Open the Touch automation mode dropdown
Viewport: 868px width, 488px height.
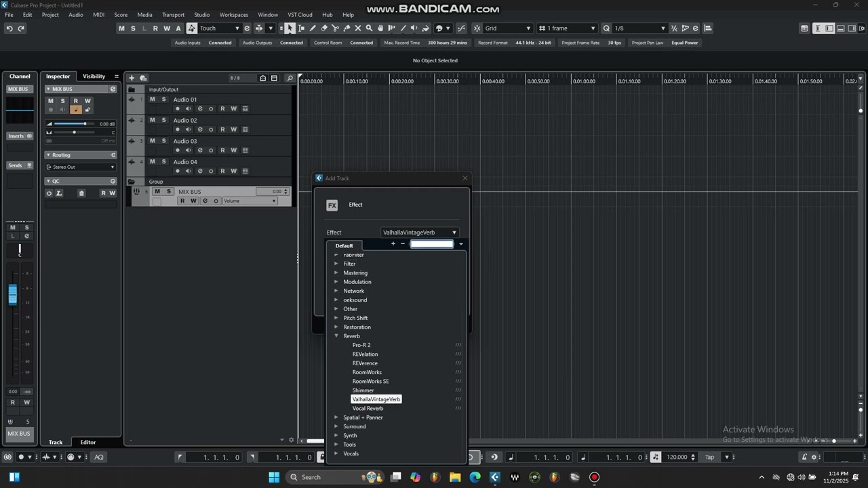pos(220,28)
